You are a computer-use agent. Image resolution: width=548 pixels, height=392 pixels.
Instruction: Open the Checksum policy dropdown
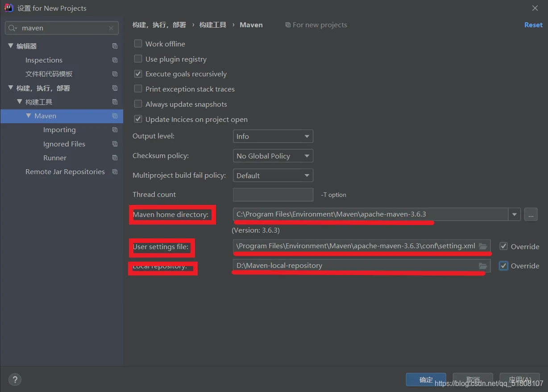pyautogui.click(x=273, y=156)
